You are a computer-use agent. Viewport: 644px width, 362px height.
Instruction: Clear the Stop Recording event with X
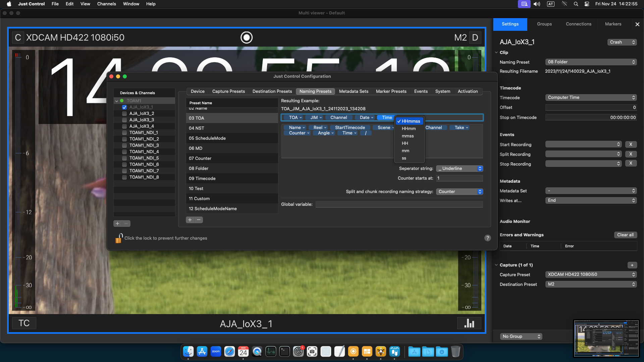point(631,164)
